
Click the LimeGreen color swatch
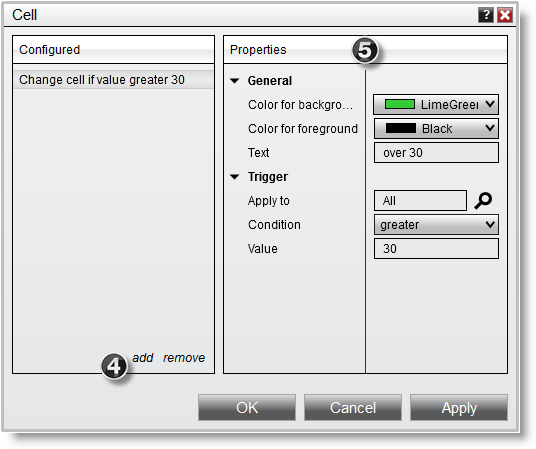[400, 104]
